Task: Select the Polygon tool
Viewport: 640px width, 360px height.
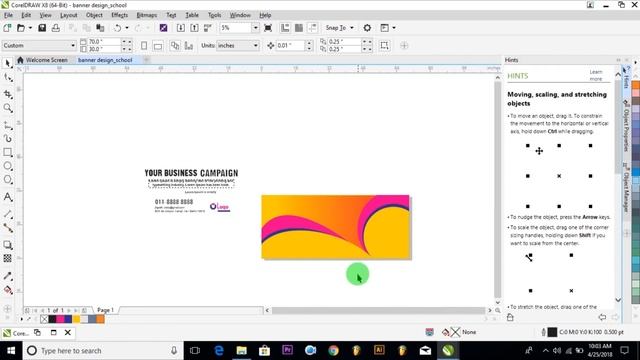Action: pos(7,180)
